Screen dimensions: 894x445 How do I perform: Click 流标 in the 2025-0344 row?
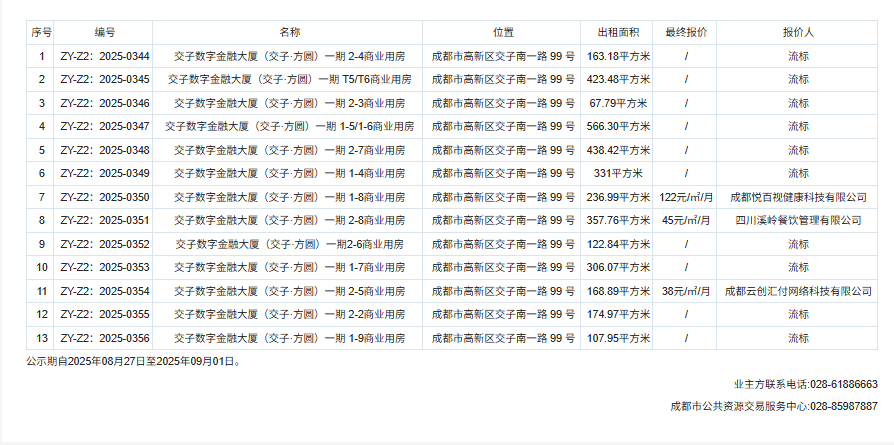[x=798, y=56]
